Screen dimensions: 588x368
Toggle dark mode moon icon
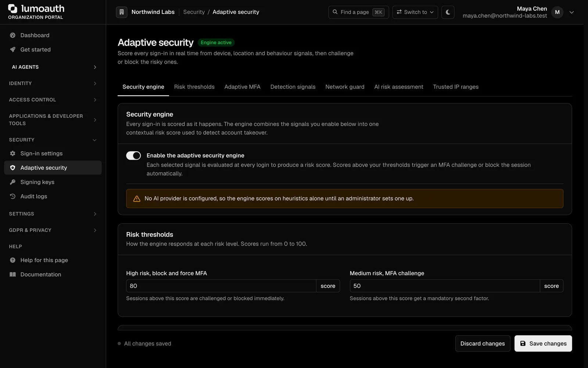tap(448, 12)
